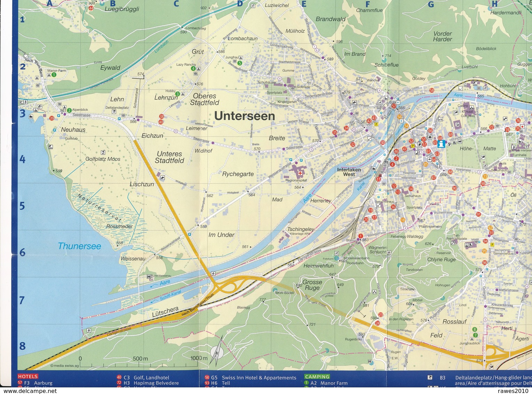Viewport: 532px width, 394px height.
Task: Click the '500 m' mark on the scale bar
Action: coord(140,358)
